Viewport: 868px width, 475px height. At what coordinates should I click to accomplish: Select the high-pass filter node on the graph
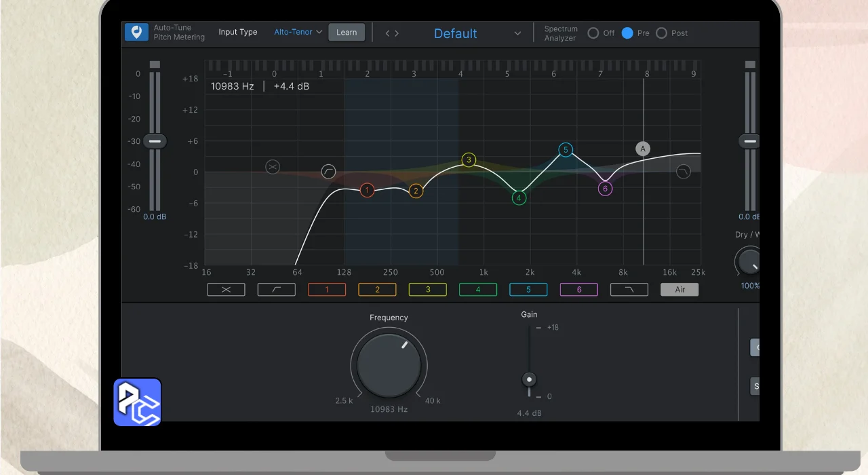328,171
